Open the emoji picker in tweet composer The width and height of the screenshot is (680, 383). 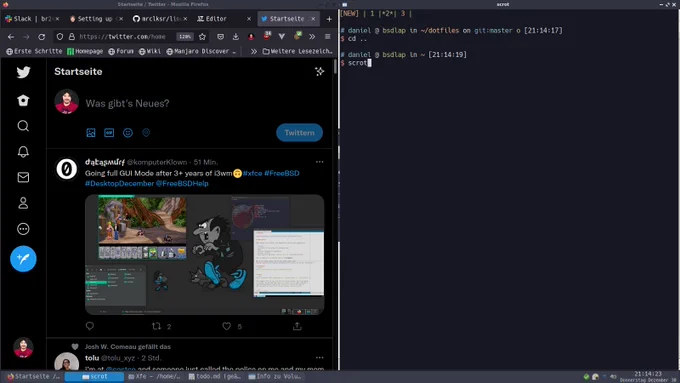tap(128, 133)
